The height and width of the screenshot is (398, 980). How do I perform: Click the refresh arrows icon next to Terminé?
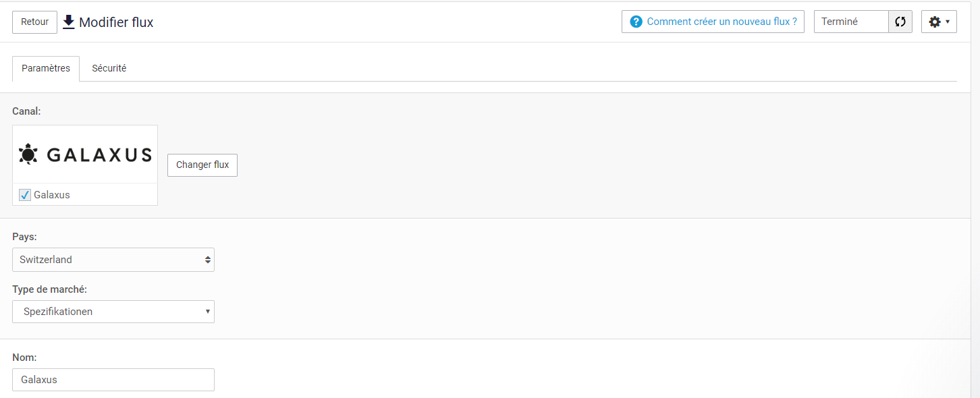click(900, 22)
